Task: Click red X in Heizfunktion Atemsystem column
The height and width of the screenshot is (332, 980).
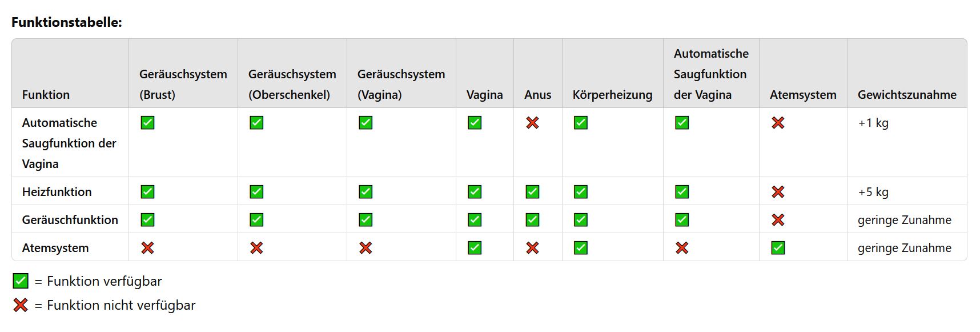Action: click(x=778, y=192)
